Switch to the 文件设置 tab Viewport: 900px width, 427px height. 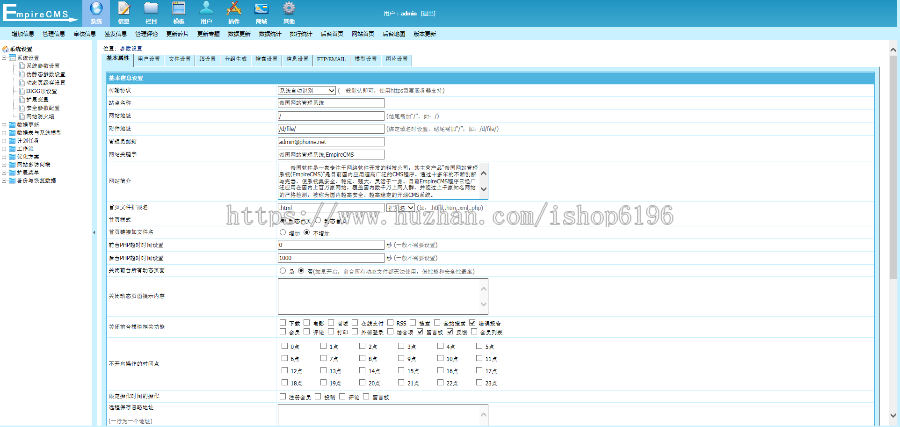pyautogui.click(x=179, y=59)
